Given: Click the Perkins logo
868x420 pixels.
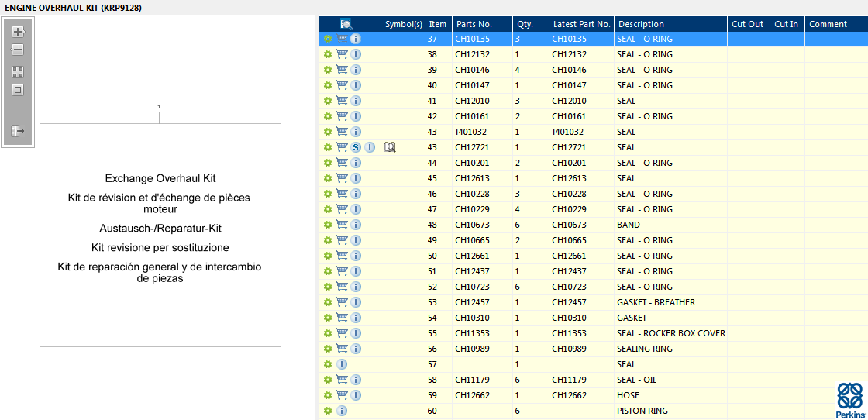Looking at the screenshot, I should (x=849, y=401).
